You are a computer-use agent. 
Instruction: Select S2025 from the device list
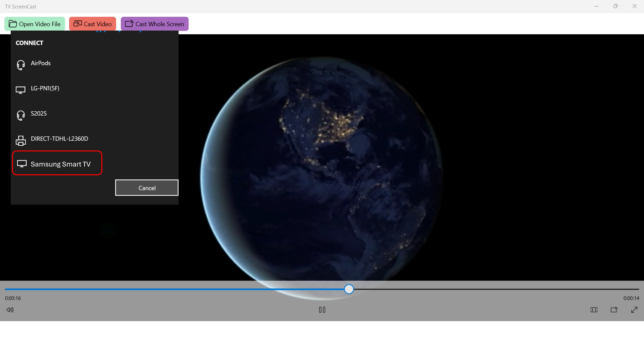38,113
